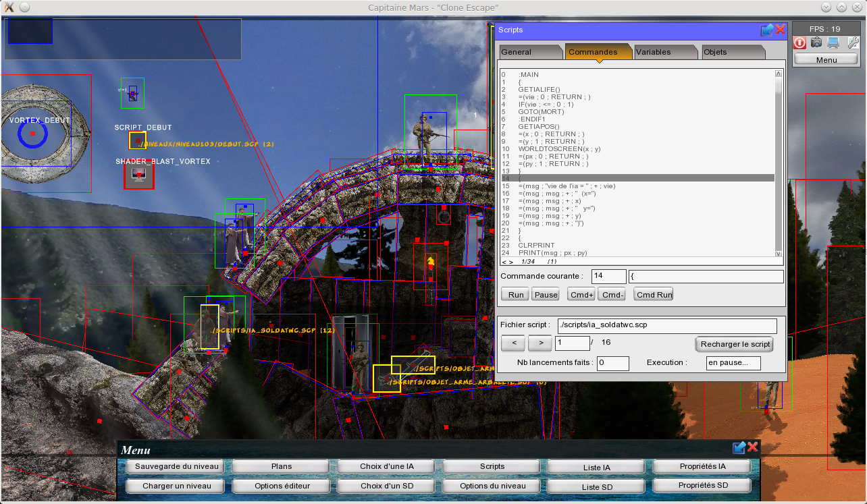This screenshot has height=504, width=867.
Task: Click the red power-off icon near FPS counter
Action: [799, 43]
